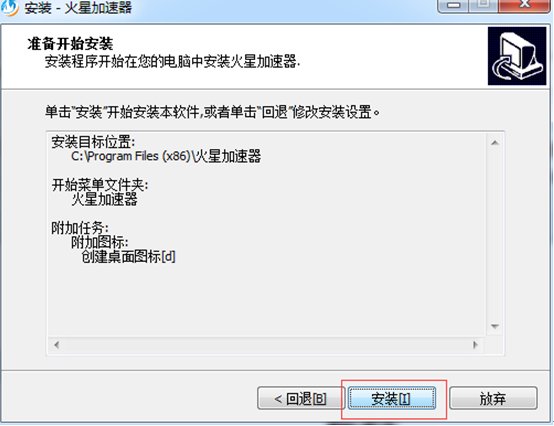
Task: Minimize the installer window
Action: 453,5
